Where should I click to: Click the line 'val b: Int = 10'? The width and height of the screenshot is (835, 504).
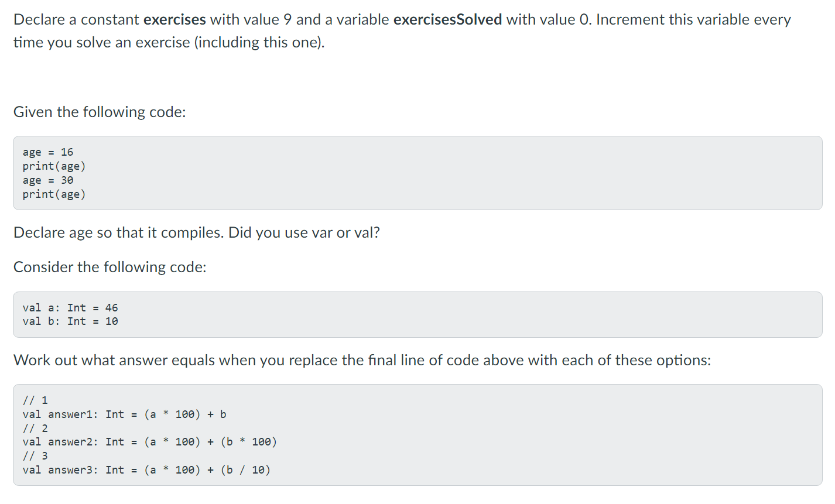[70, 321]
